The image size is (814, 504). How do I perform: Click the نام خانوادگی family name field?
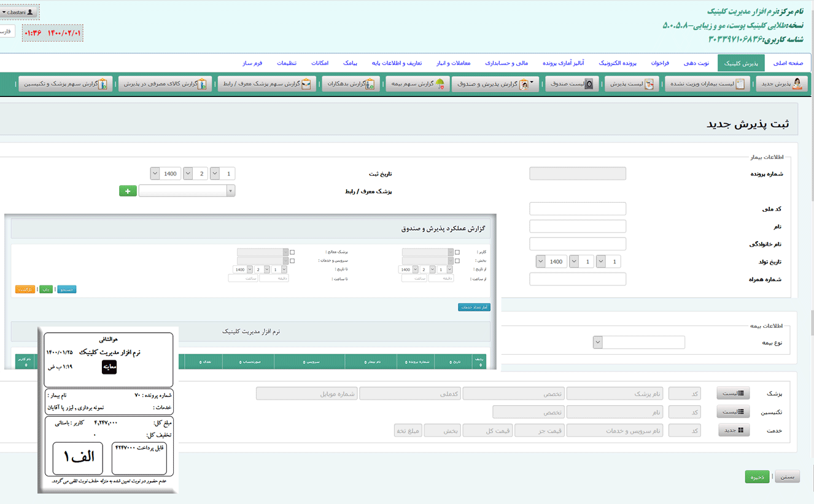tap(578, 244)
